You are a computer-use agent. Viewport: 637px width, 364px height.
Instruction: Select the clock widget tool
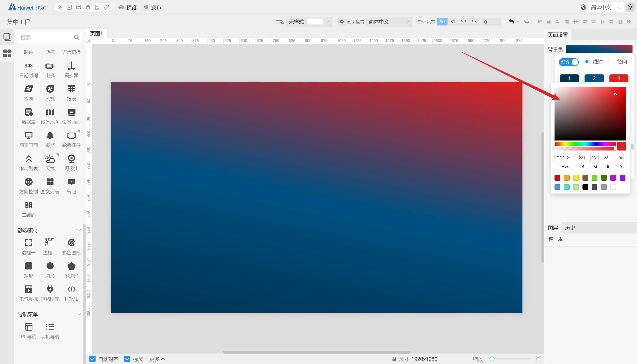pyautogui.click(x=28, y=52)
